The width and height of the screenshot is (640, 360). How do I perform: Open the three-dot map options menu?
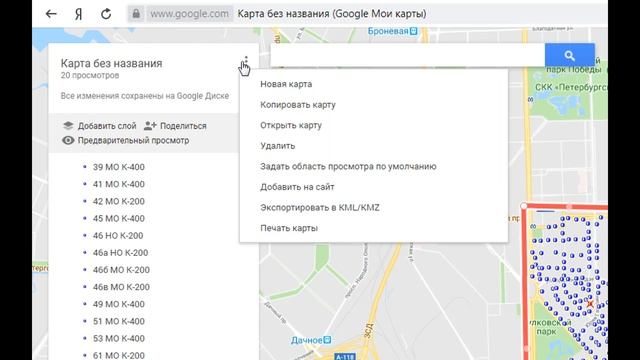point(246,62)
